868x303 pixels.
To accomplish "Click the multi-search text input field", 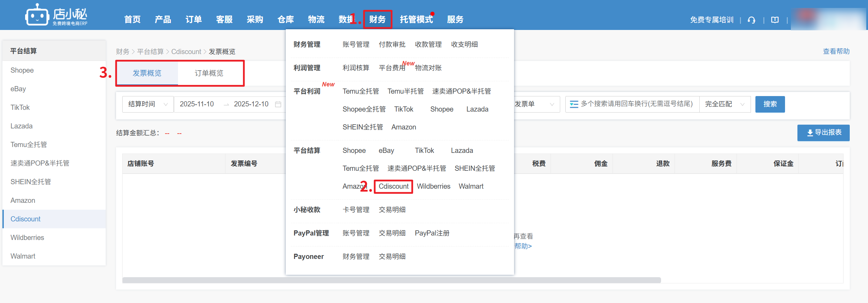I will [x=637, y=104].
